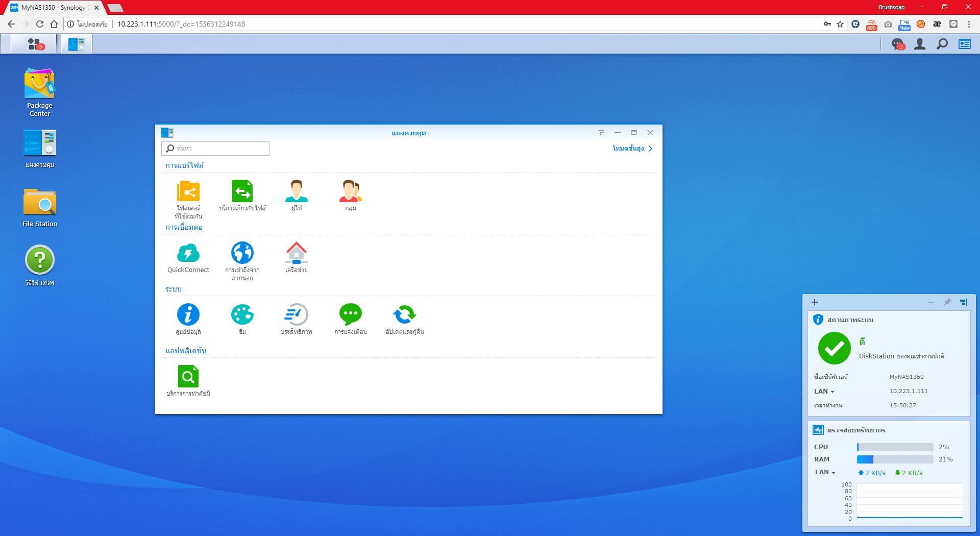Image resolution: width=980 pixels, height=536 pixels.
Task: Click the CPU usage bar
Action: coord(895,447)
